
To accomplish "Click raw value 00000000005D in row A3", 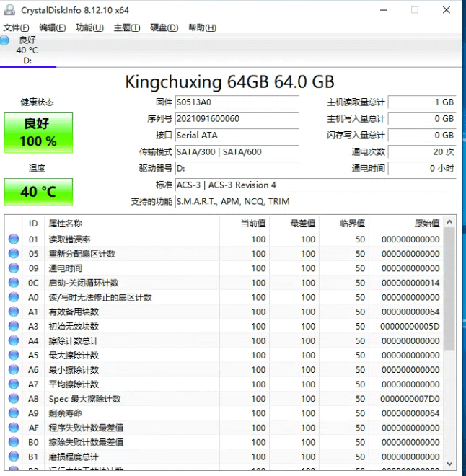I will tap(410, 326).
